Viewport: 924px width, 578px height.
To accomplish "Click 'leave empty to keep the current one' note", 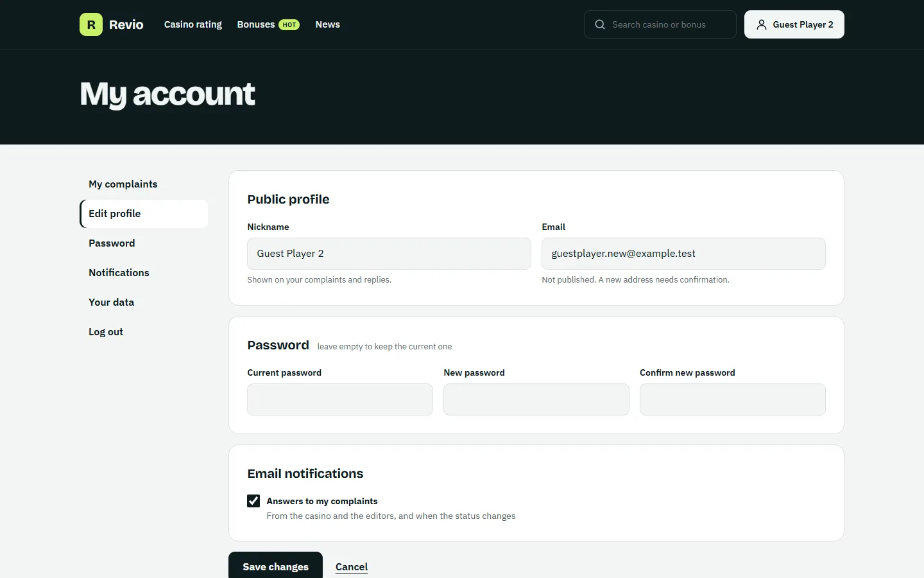I will [384, 347].
